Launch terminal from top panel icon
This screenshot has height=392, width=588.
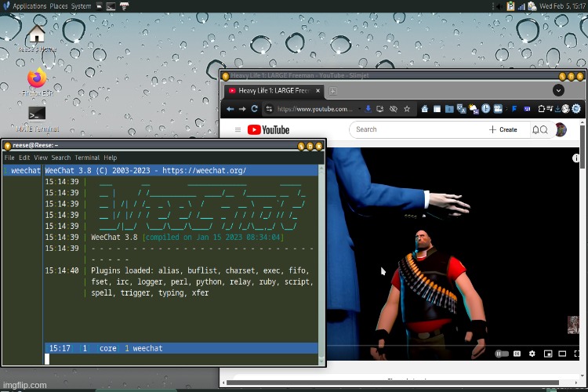point(111,6)
